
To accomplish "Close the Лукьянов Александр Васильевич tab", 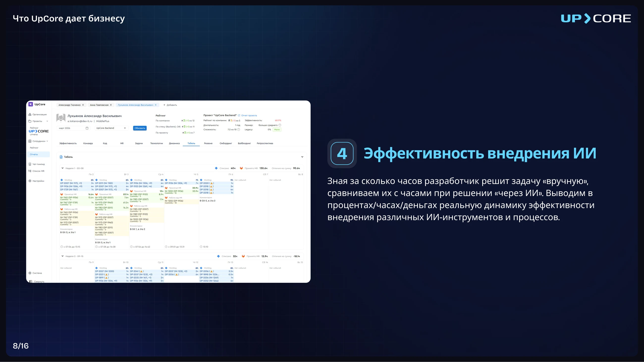I will click(156, 105).
